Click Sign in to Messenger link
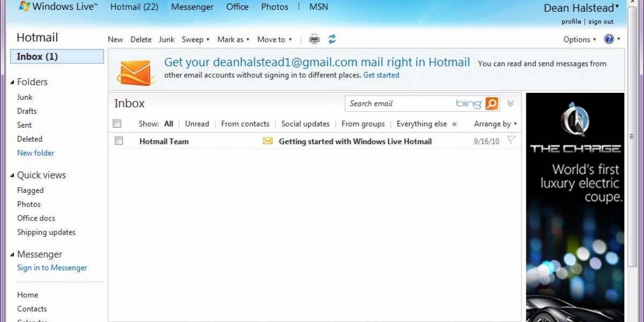The width and height of the screenshot is (644, 322). pyautogui.click(x=52, y=268)
